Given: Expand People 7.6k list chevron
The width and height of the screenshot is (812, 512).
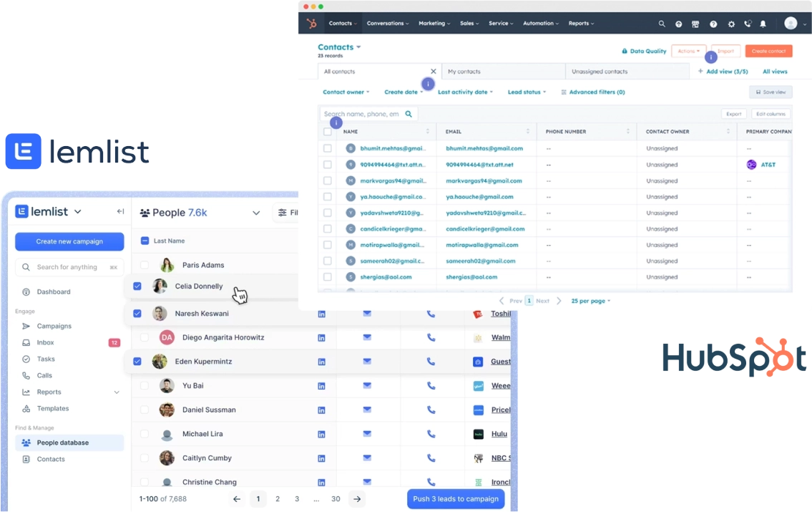Looking at the screenshot, I should (256, 213).
